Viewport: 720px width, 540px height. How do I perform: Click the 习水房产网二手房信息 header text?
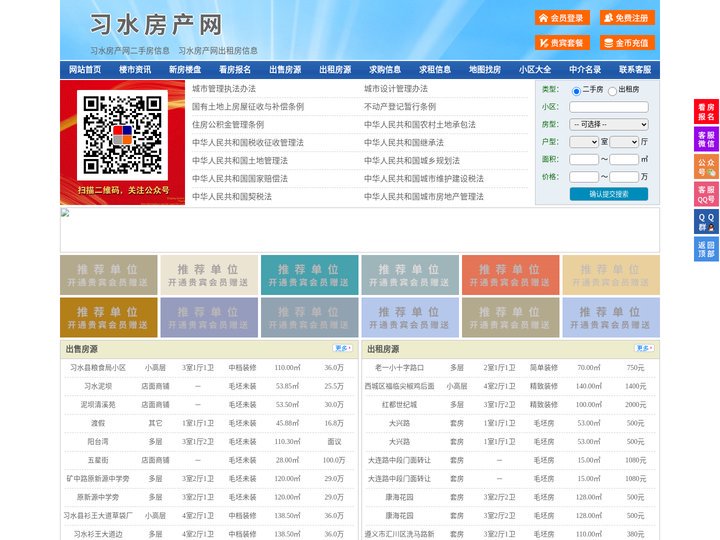coord(130,51)
